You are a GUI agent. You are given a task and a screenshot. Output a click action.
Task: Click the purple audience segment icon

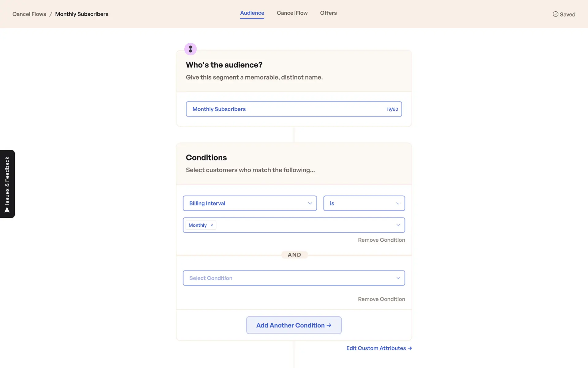[190, 49]
